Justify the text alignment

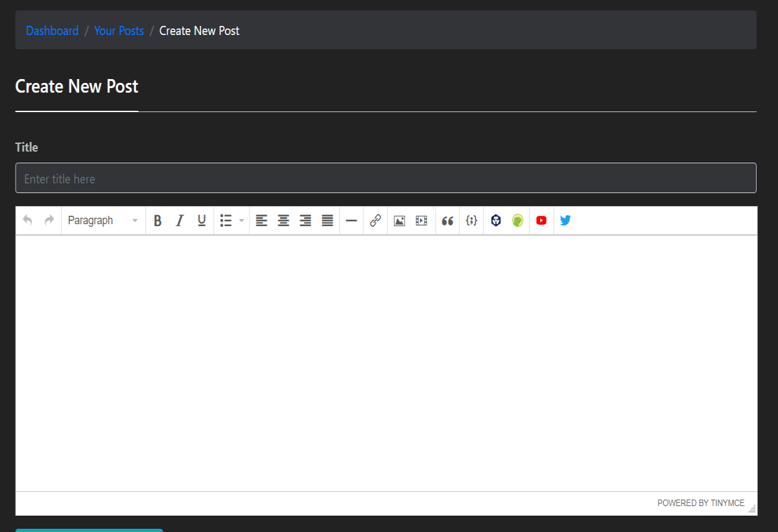(x=327, y=220)
